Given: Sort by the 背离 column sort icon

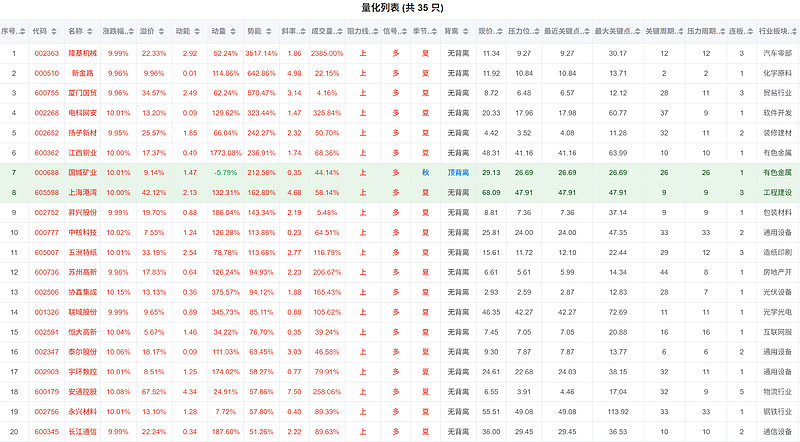Looking at the screenshot, I should [x=465, y=32].
